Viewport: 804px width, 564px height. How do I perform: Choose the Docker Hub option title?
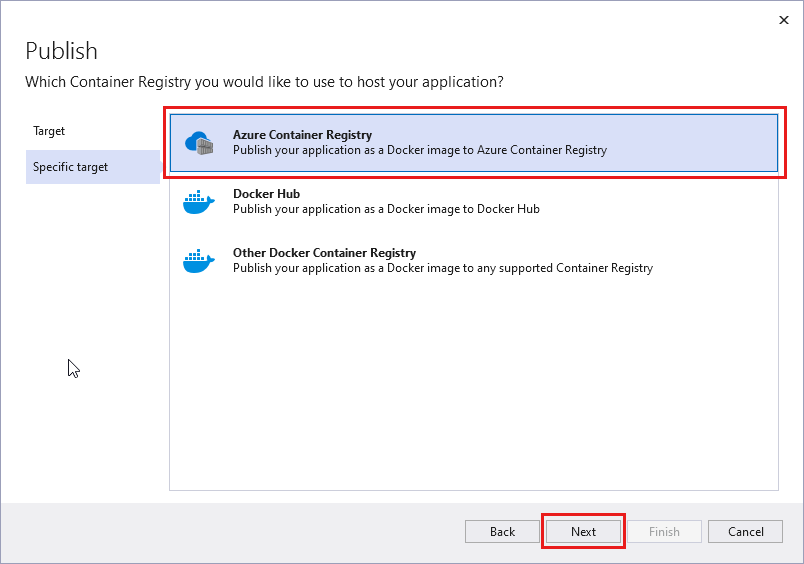(266, 194)
